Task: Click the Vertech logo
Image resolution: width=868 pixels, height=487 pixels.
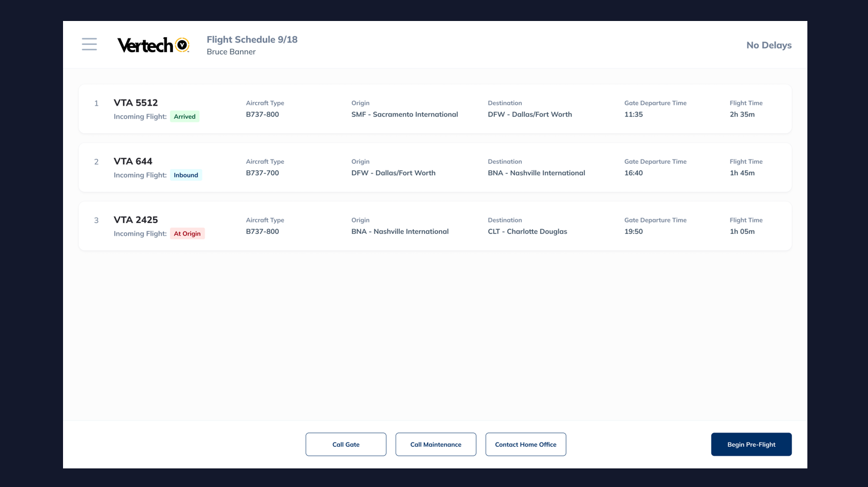Action: (153, 45)
